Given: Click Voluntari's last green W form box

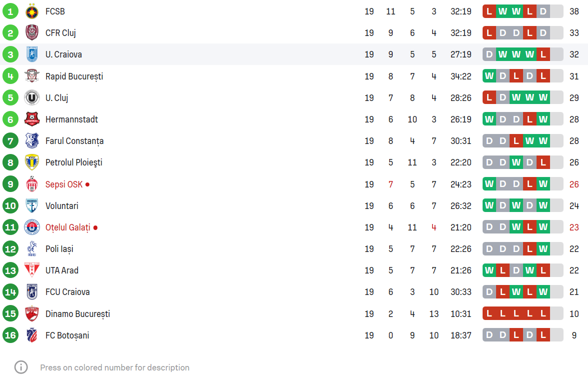Looking at the screenshot, I should tap(543, 206).
